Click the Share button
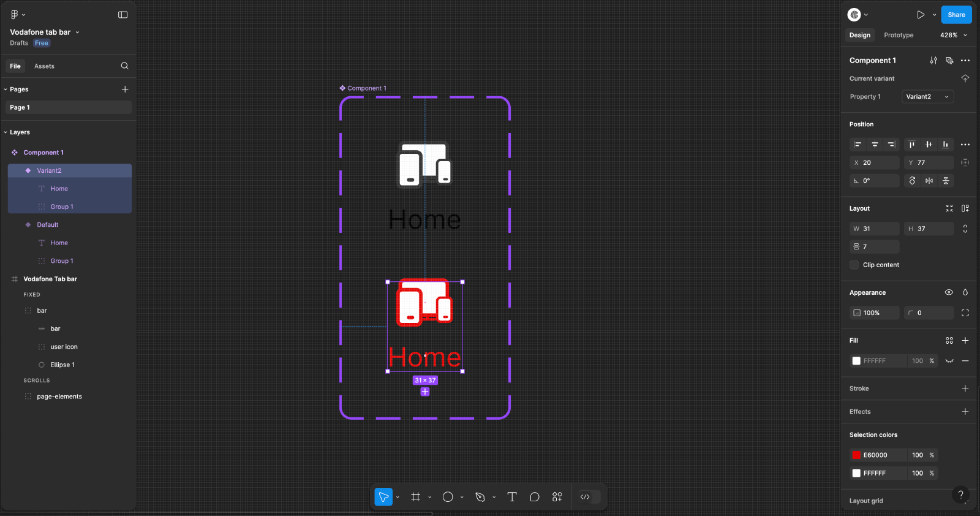This screenshot has height=516, width=980. point(956,15)
